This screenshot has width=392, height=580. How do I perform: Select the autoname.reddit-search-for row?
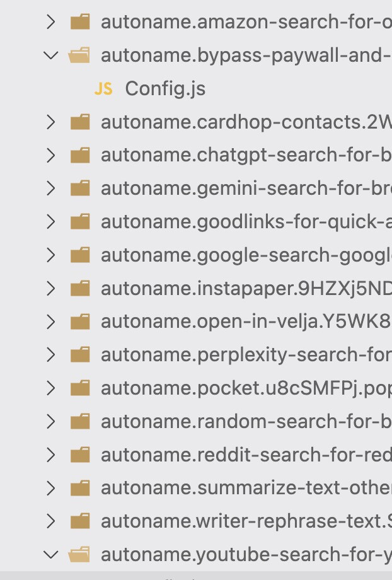pyautogui.click(x=196, y=455)
